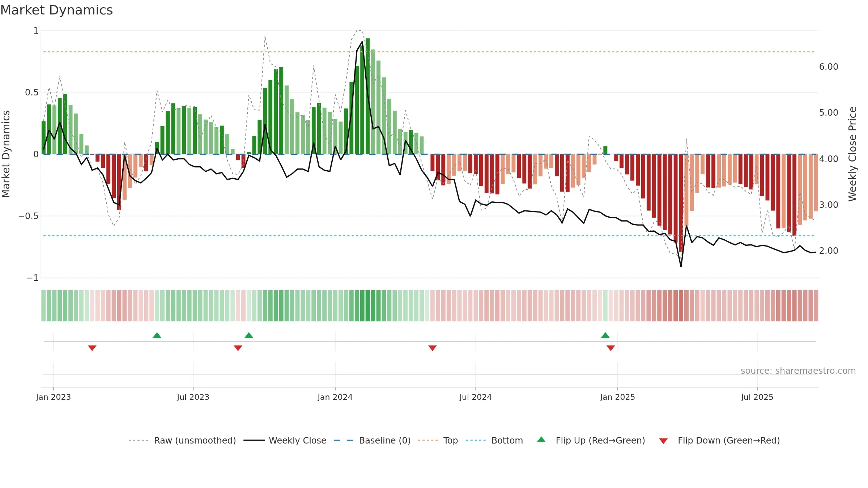Click the weekly close price low near March 2025
The width and height of the screenshot is (868, 488).
point(681,266)
